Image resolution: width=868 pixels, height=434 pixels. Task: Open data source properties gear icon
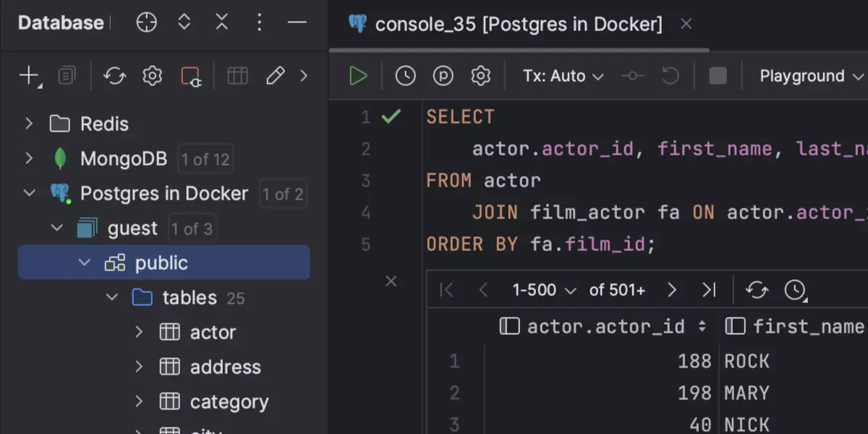[x=152, y=76]
